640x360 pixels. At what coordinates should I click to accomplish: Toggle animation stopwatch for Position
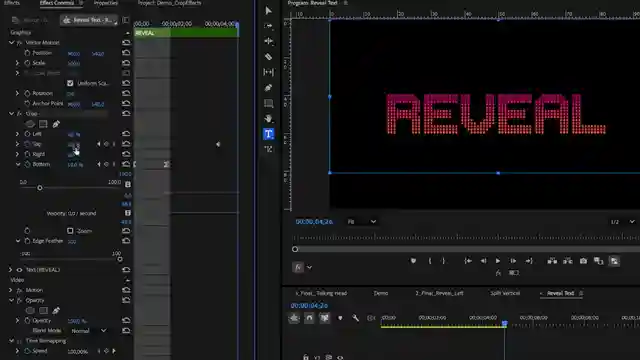[x=27, y=53]
